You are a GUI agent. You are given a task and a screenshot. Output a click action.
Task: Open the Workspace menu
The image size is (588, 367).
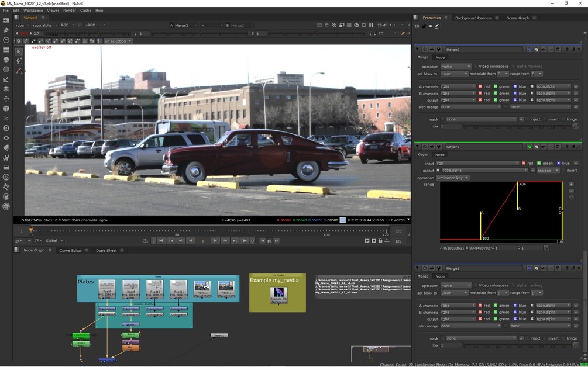pyautogui.click(x=32, y=10)
